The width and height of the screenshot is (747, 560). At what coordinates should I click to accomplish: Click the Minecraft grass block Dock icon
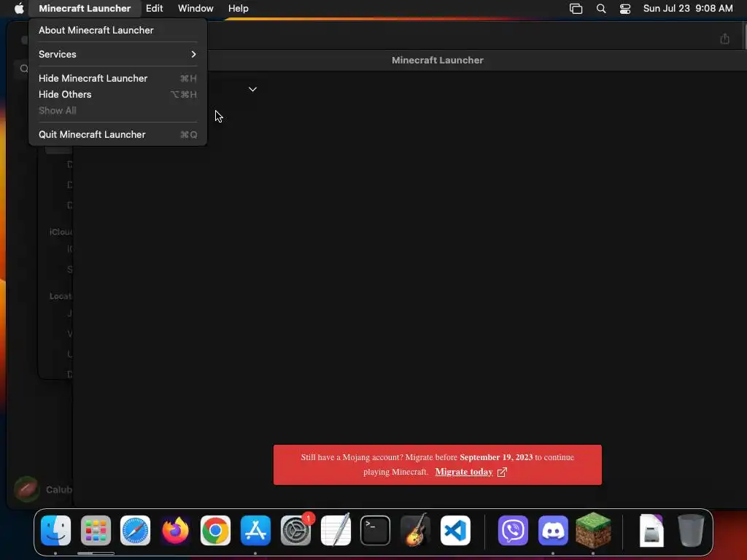pyautogui.click(x=593, y=530)
